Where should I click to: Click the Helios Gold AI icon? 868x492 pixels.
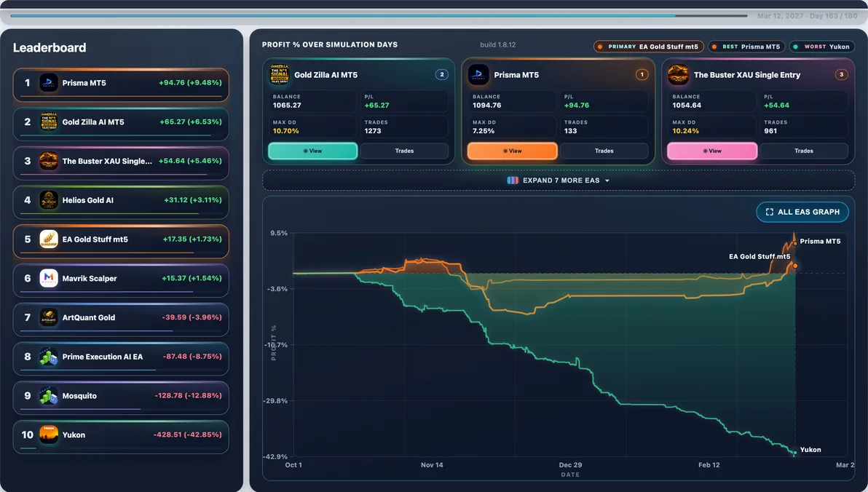pyautogui.click(x=49, y=200)
